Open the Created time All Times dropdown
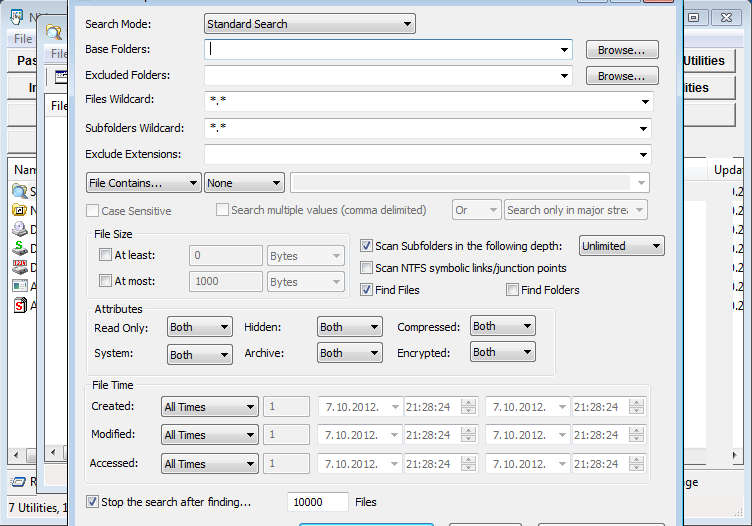Image resolution: width=752 pixels, height=526 pixels. (x=210, y=407)
